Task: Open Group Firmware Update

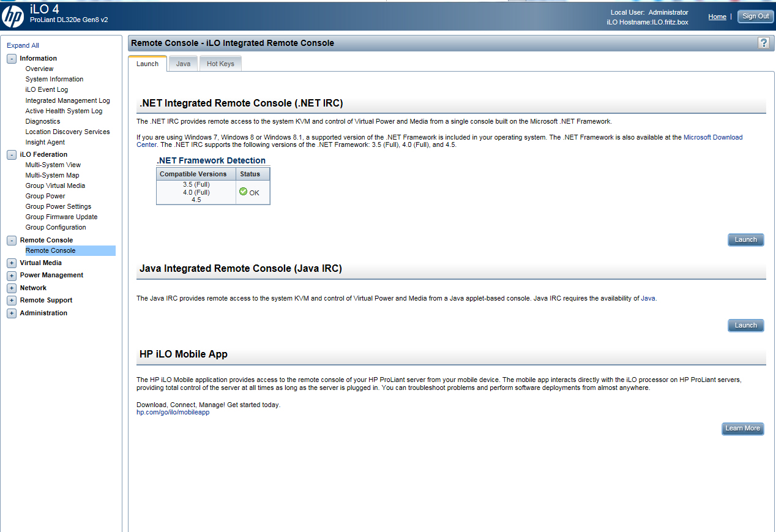Action: (61, 217)
